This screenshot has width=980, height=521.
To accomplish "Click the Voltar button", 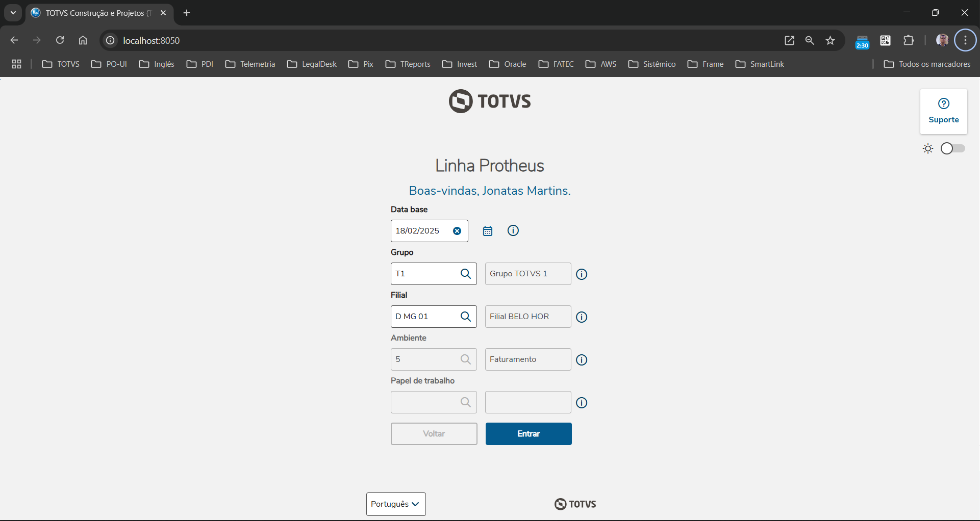I will tap(434, 434).
